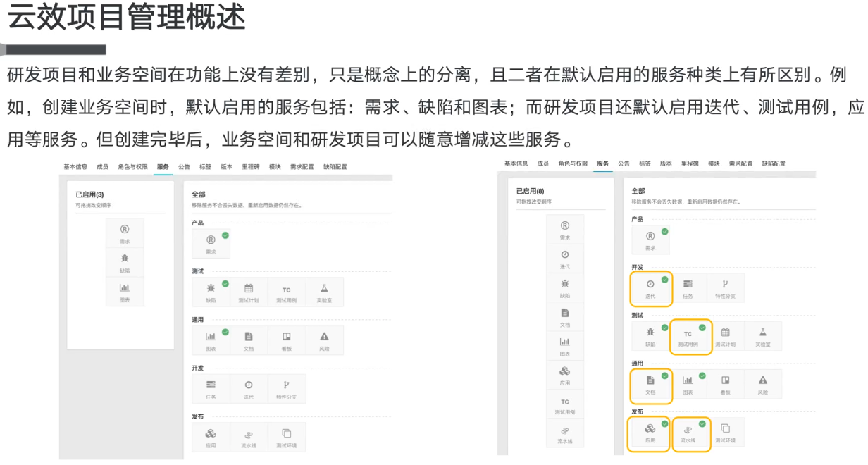Toggle green check on 文档 tile, right screenshot
This screenshot has width=868, height=465.
tap(664, 376)
